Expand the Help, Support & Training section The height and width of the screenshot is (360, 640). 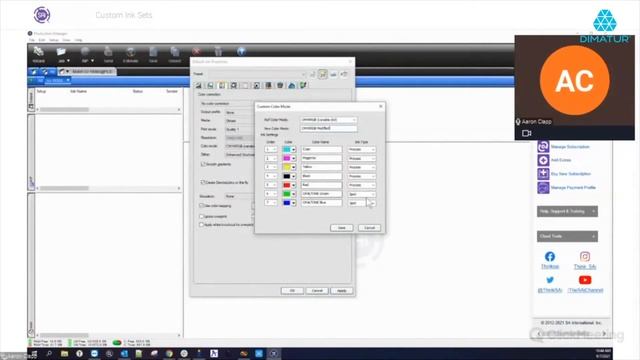pyautogui.click(x=567, y=211)
